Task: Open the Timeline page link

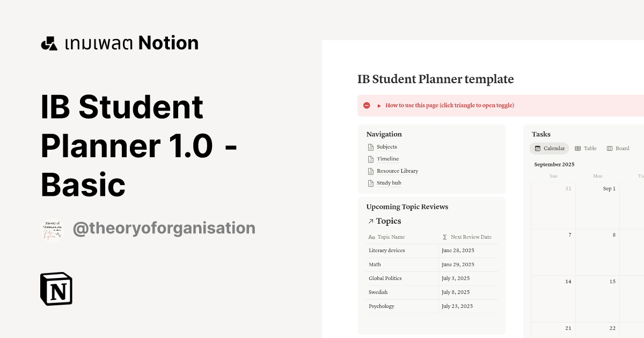Action: 387,158
